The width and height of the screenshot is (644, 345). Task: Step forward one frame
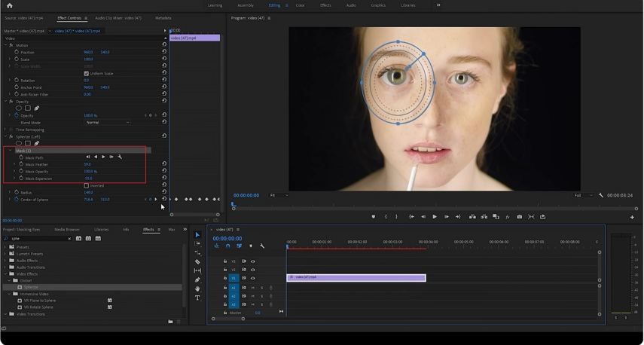click(447, 217)
